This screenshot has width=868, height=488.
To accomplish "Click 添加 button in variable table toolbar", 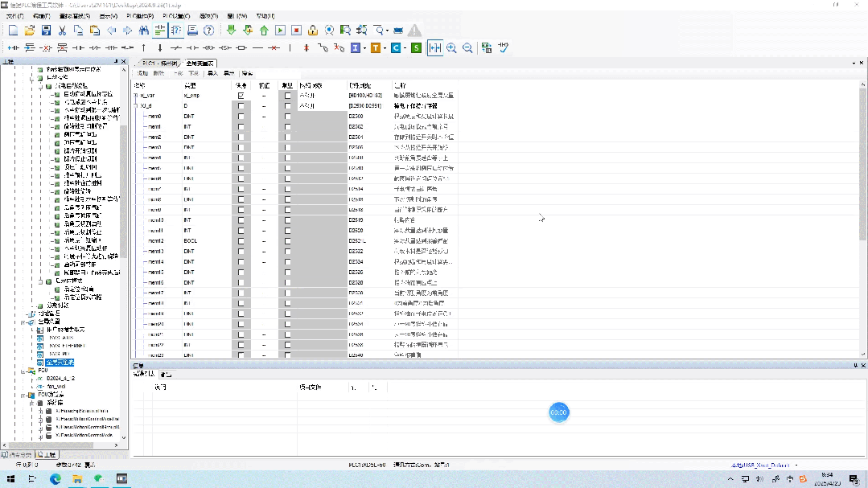I will pyautogui.click(x=143, y=73).
